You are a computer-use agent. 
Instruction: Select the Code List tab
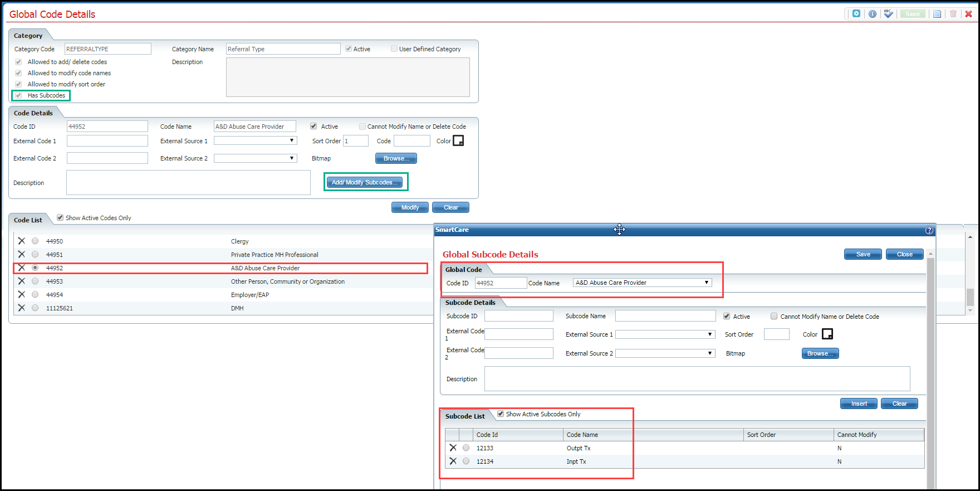click(x=28, y=220)
